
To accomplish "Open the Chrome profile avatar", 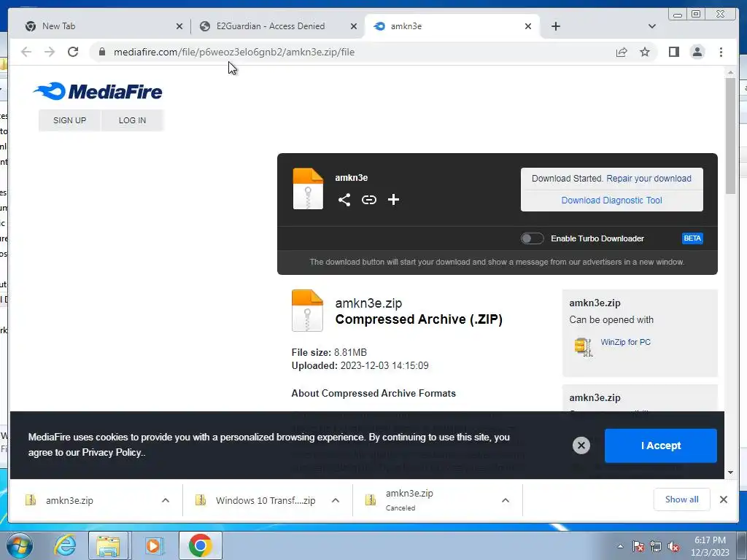I will pos(697,52).
